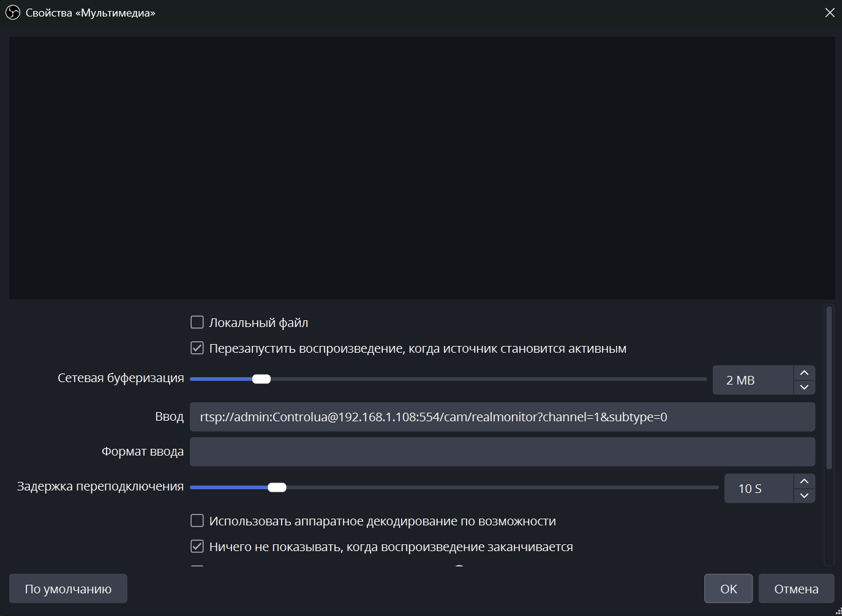Click the «Задержка переподключения» slider handle
842x616 pixels.
(x=277, y=487)
